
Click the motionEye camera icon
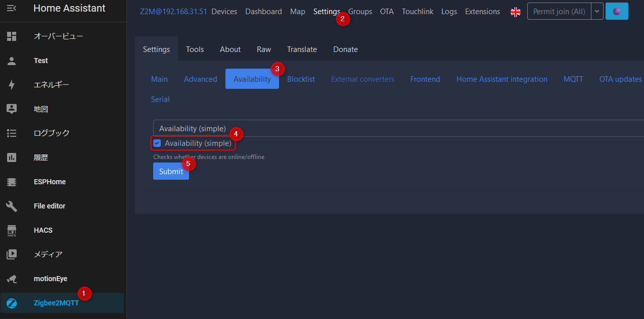(x=12, y=279)
